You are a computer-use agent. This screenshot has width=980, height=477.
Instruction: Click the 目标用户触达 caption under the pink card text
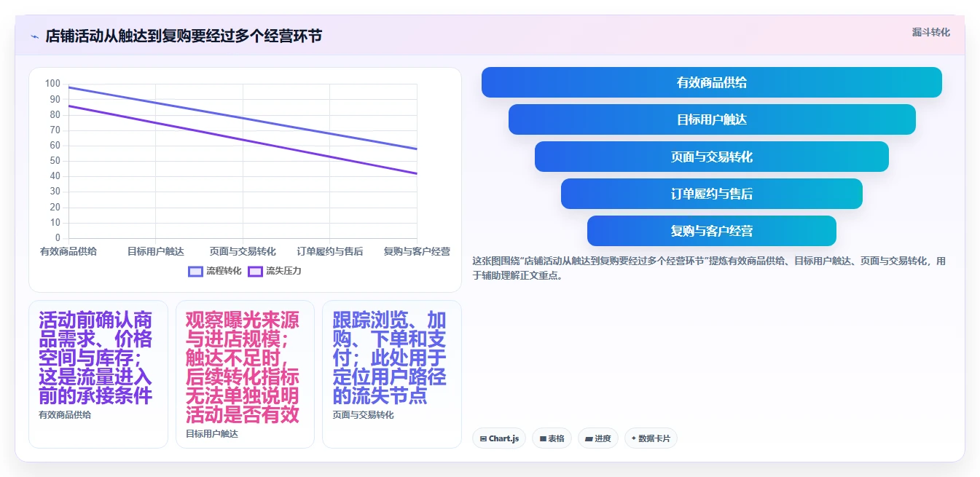212,433
